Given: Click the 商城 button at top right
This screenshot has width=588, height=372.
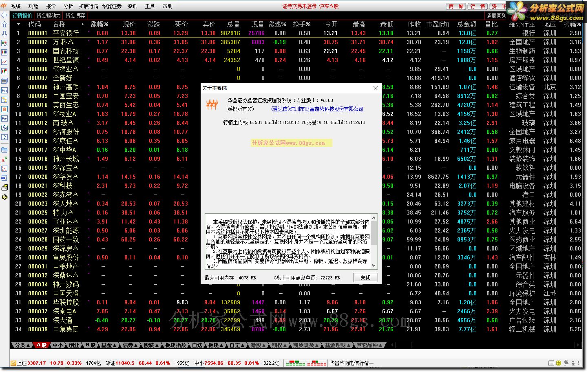Looking at the screenshot, I should point(456,6).
